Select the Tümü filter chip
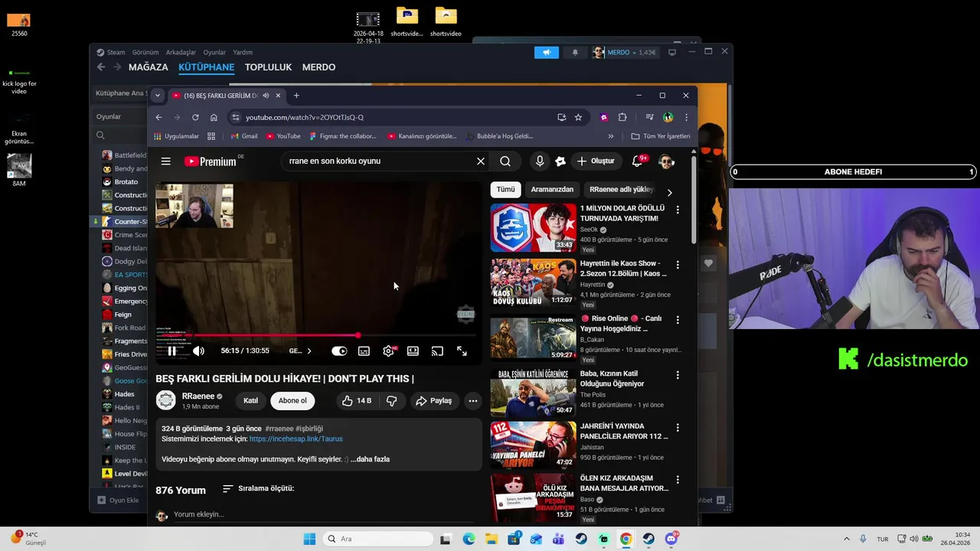This screenshot has height=551, width=980. [505, 189]
